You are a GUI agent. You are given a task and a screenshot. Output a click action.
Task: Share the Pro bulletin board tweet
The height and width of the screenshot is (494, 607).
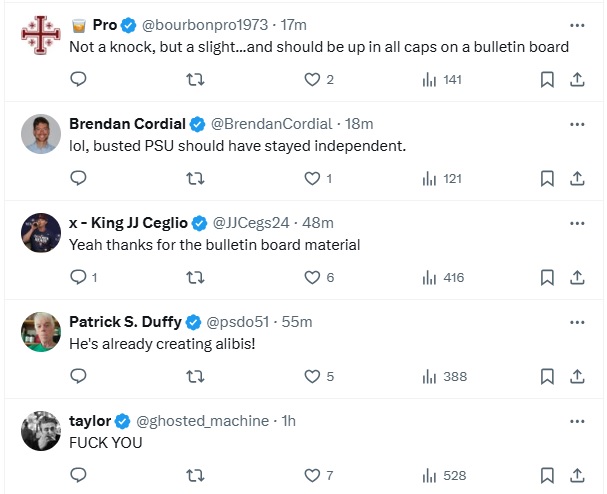(577, 80)
